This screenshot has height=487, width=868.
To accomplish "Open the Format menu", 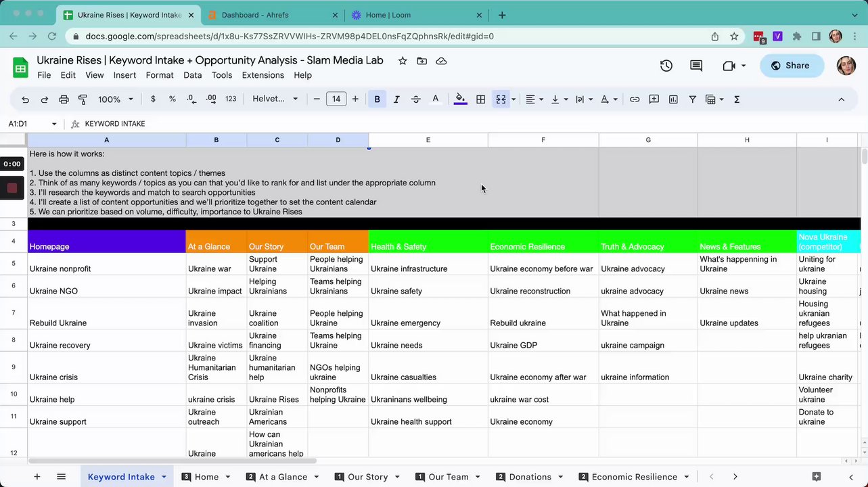I will pos(160,75).
